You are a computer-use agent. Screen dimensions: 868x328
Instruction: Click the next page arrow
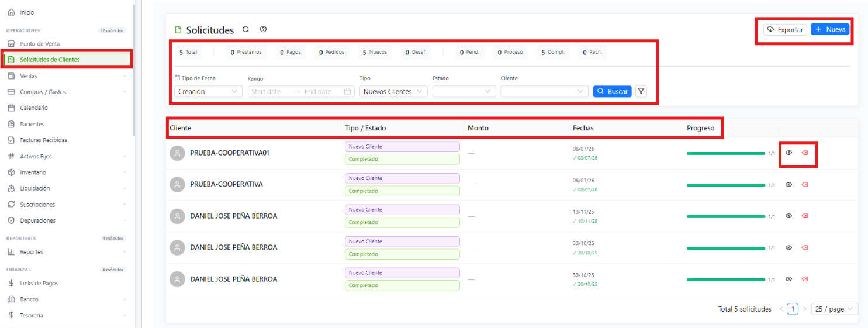click(x=805, y=309)
